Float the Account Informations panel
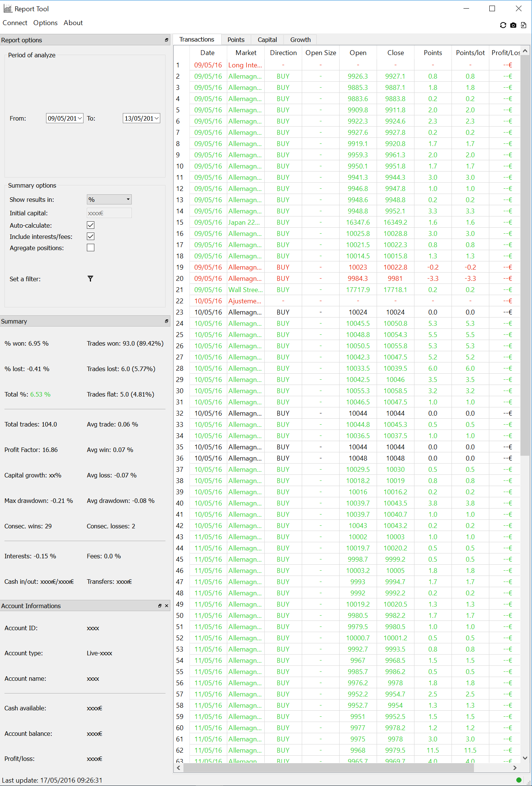The image size is (532, 786). pyautogui.click(x=160, y=606)
